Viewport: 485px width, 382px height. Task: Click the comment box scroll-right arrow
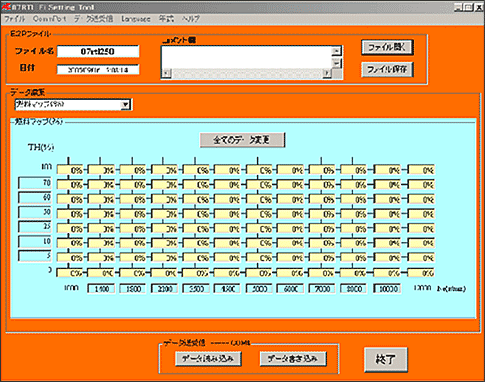(x=327, y=73)
